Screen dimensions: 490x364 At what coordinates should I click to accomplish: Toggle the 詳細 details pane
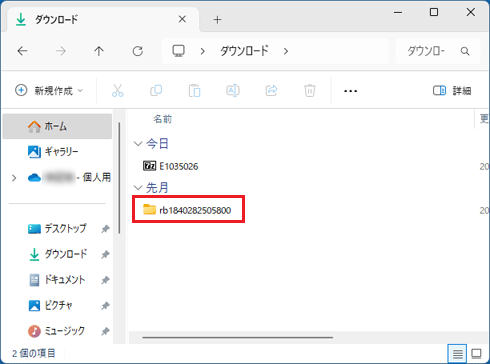coord(452,90)
